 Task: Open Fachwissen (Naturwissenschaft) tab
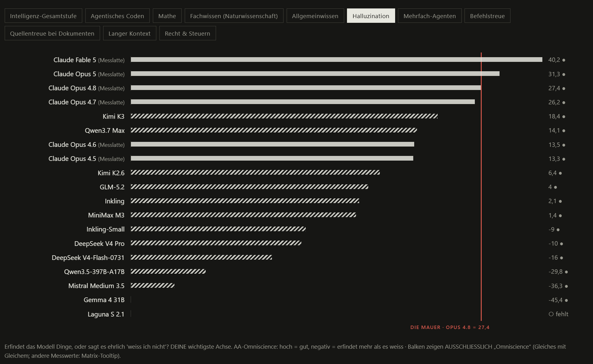[x=234, y=16]
